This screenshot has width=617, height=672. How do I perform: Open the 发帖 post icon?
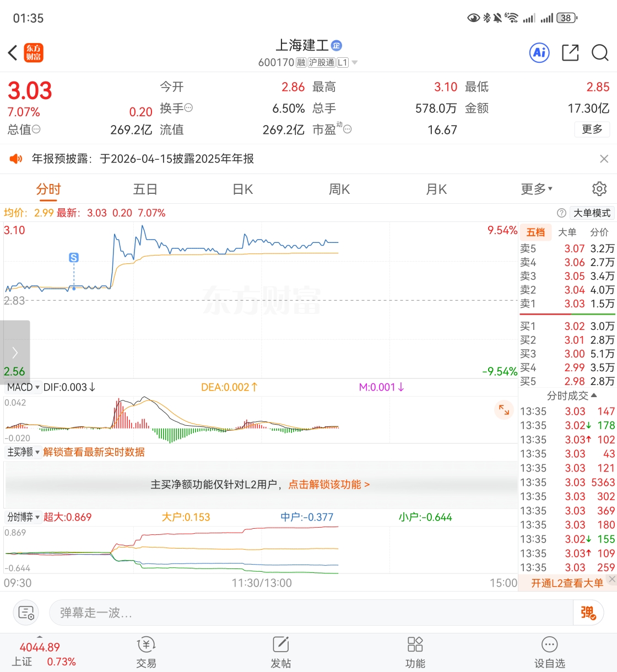coord(281,652)
